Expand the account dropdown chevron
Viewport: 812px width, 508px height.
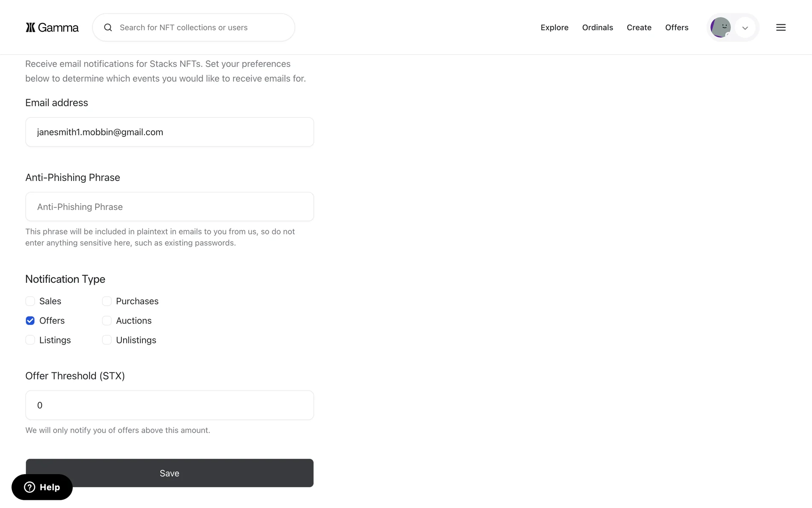(x=745, y=28)
